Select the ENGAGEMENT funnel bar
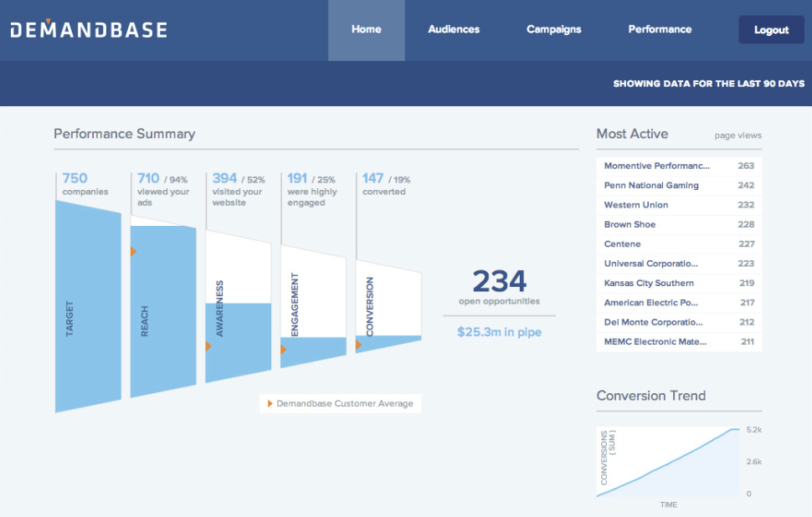The image size is (812, 517). point(313,306)
